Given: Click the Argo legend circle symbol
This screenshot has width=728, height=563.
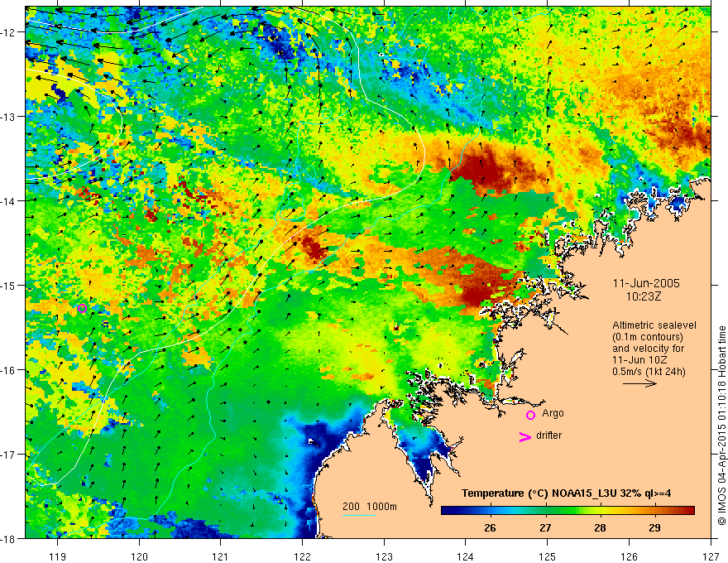Looking at the screenshot, I should [x=530, y=415].
